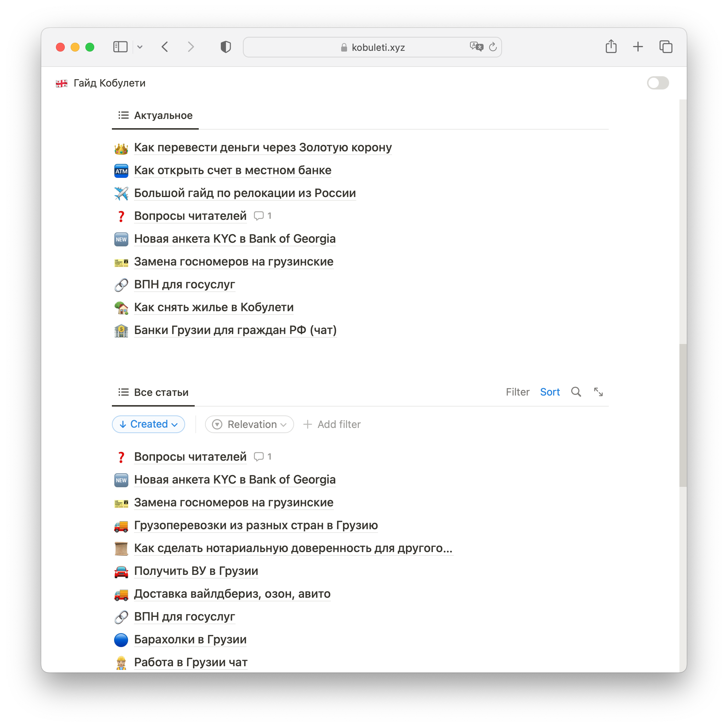The image size is (728, 727).
Task: Open the privacy report shield icon
Action: pos(225,47)
